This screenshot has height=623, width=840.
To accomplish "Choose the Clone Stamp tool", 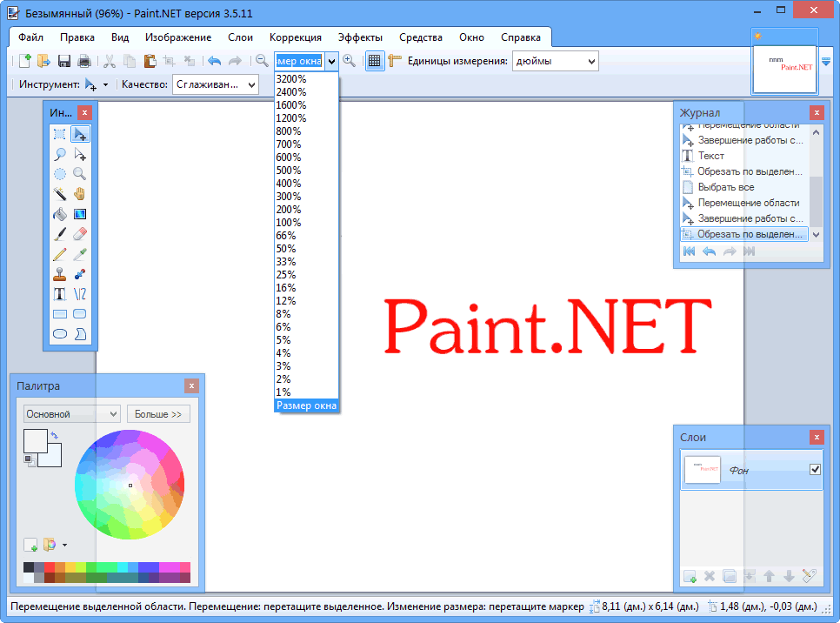I will pos(59,273).
